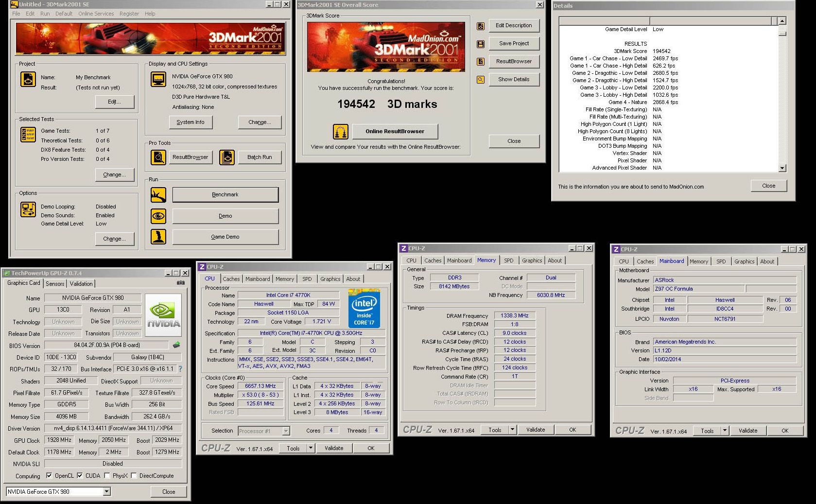Switch to Sensors tab in GPU-Z
Screen dimensions: 816x504
(x=55, y=284)
